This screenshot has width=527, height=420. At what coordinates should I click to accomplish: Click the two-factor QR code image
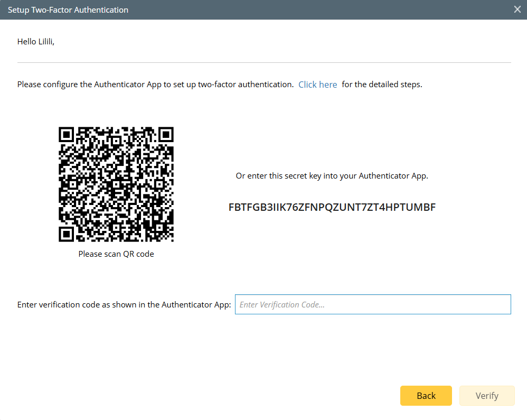click(x=116, y=184)
